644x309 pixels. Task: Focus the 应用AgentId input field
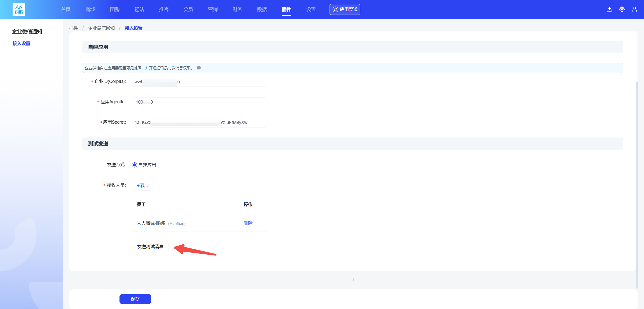coord(200,102)
